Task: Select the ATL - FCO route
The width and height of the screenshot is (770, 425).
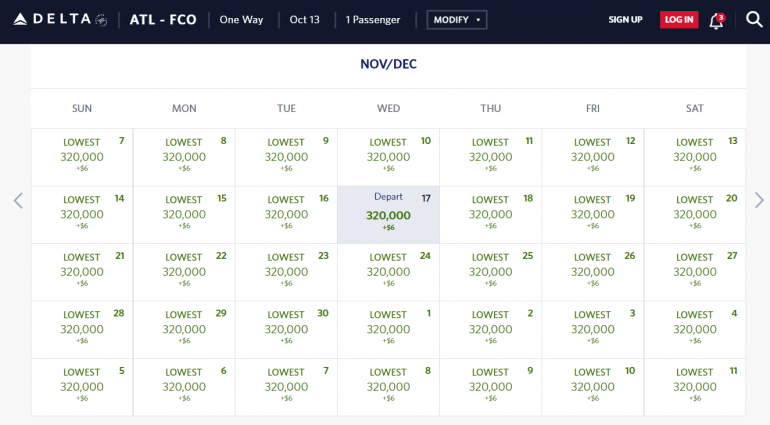Action: [x=163, y=20]
